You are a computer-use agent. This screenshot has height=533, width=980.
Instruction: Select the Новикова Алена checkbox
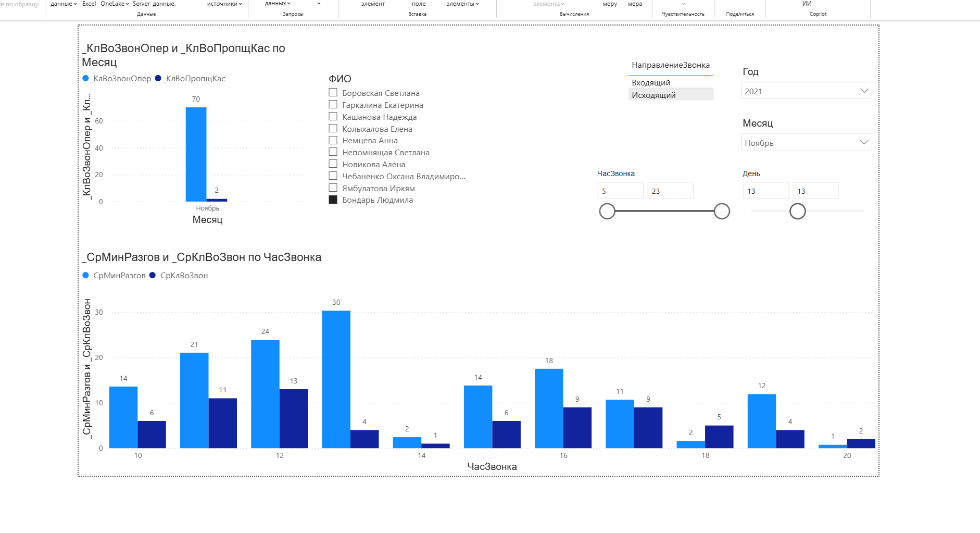point(333,164)
